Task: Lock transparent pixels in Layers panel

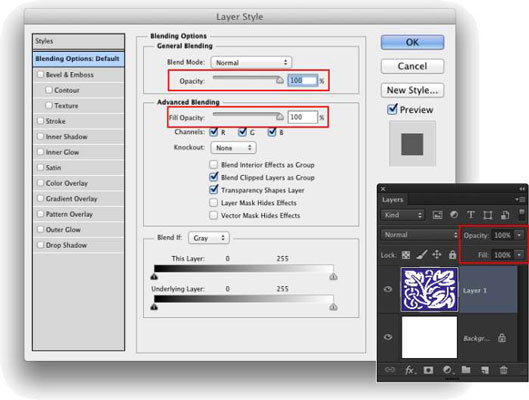Action: (x=406, y=255)
